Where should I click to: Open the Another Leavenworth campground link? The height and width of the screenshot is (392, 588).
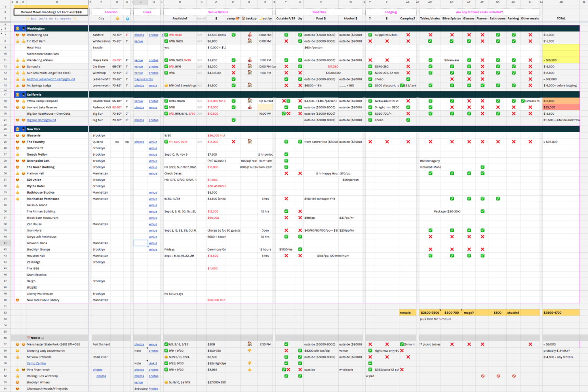click(51, 79)
